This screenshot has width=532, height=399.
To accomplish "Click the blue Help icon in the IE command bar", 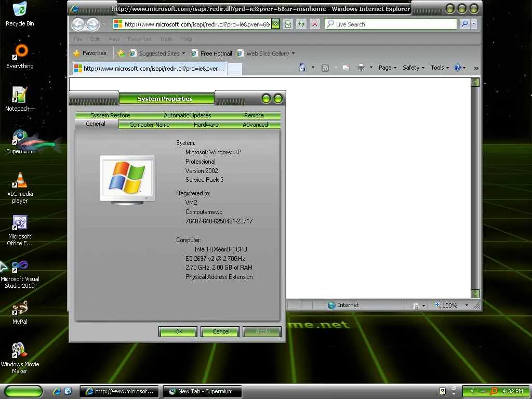I will (x=458, y=68).
